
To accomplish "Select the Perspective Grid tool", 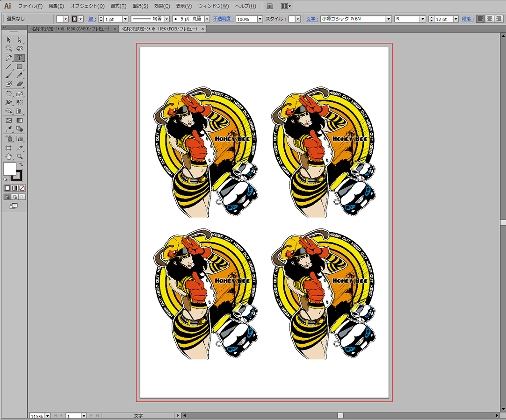I will tap(20, 111).
